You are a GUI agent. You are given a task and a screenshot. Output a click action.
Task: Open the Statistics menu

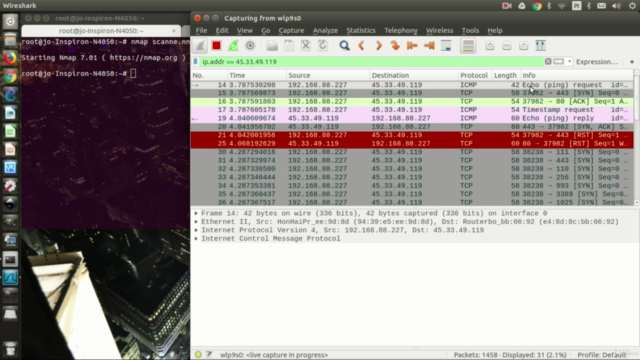tap(361, 31)
